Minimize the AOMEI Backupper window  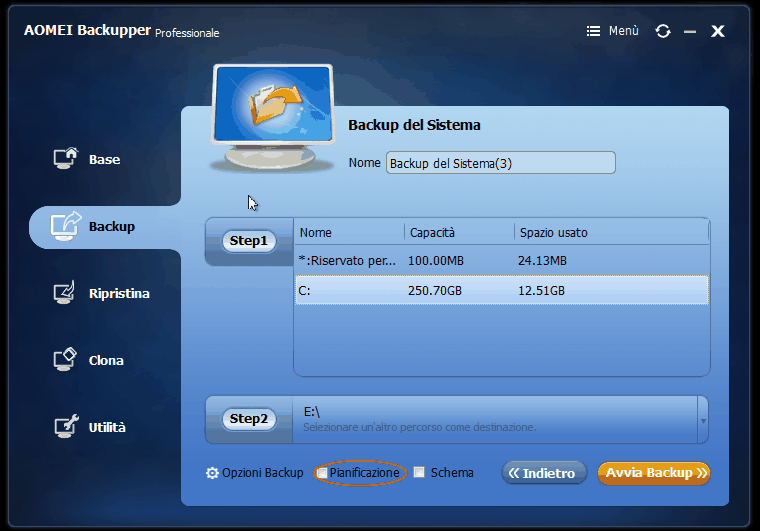coord(690,31)
